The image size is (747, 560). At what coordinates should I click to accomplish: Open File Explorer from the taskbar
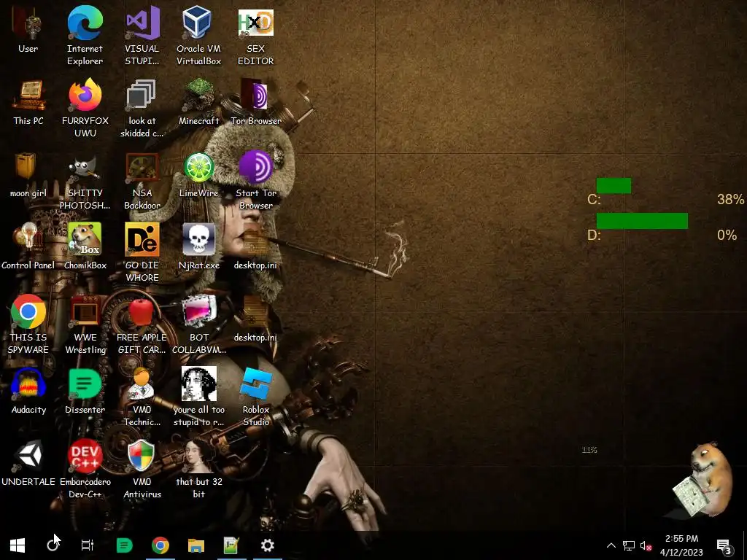[x=196, y=545]
